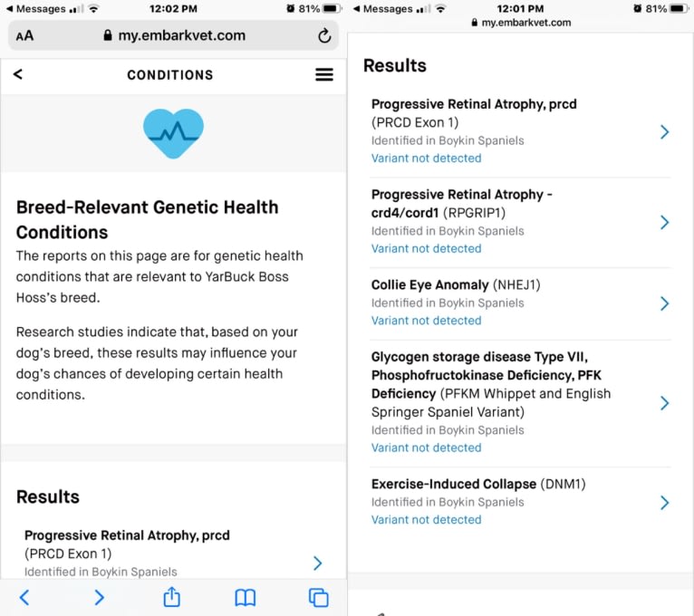Tap the my.embarkvet.com address bar

[174, 35]
